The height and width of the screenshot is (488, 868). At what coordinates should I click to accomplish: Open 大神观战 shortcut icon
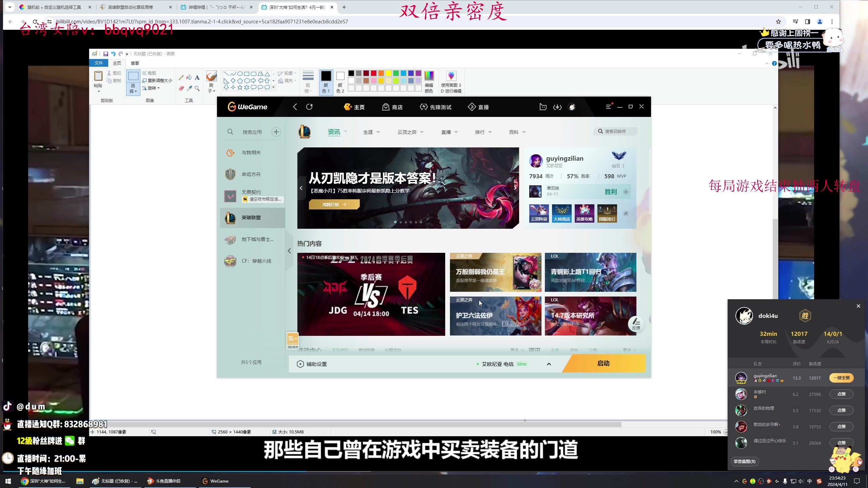click(561, 213)
